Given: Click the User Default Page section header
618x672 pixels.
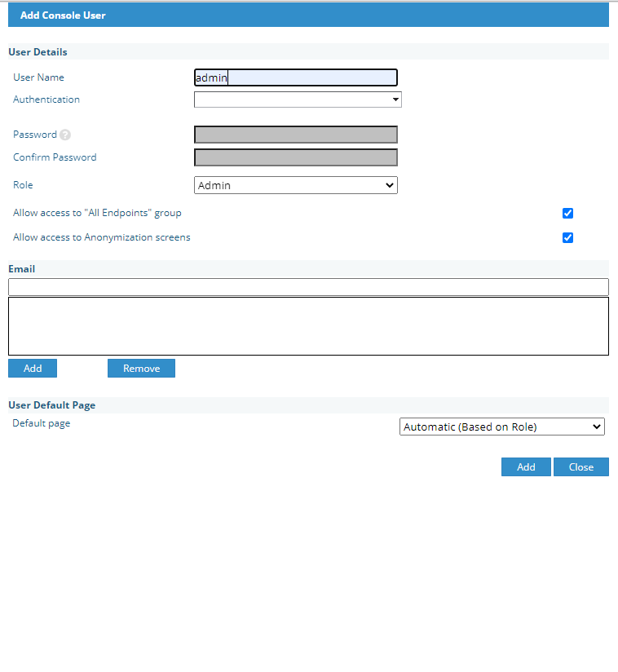Looking at the screenshot, I should click(51, 405).
